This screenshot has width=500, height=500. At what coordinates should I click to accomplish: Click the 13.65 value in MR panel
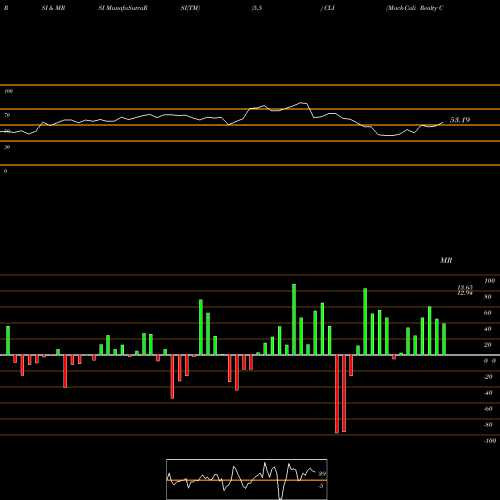click(465, 287)
